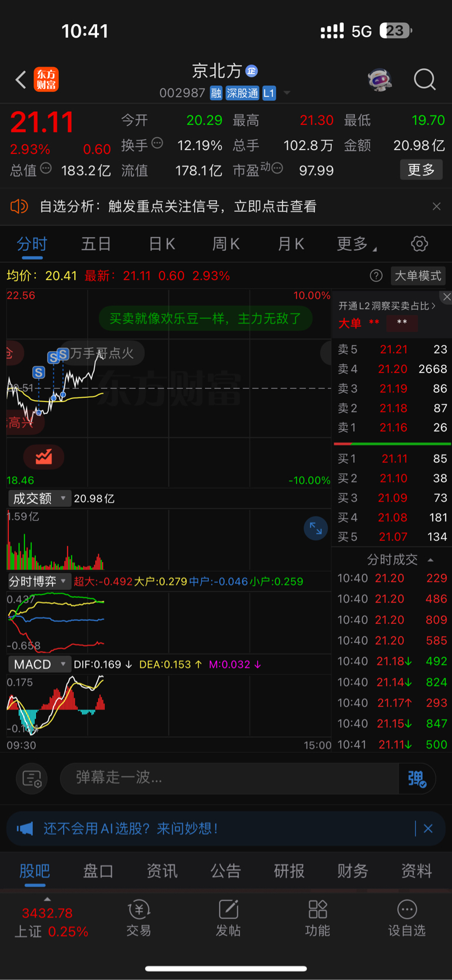Tap the 融 margin badge
Viewport: 452px width, 980px height.
coord(216,93)
